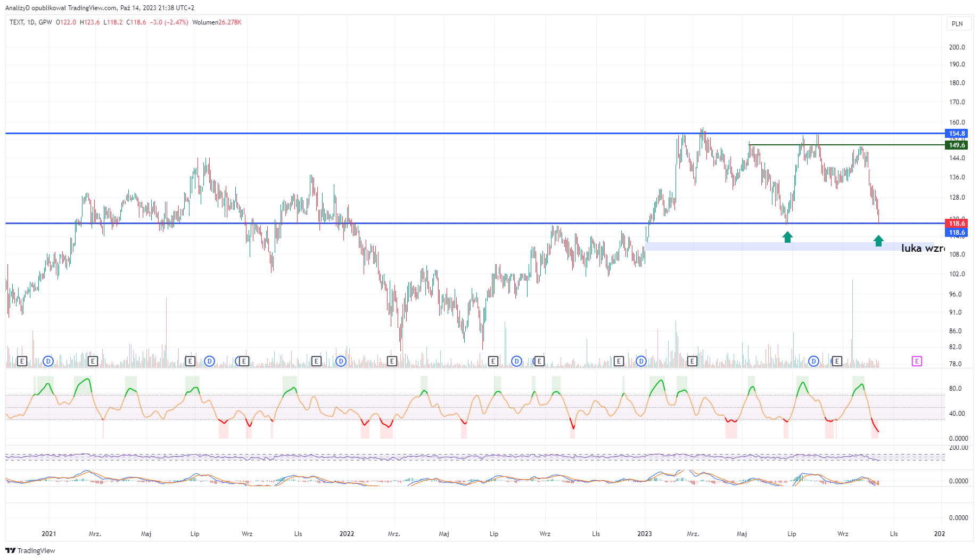This screenshot has height=560, width=979.
Task: Click the 'luka wzr' text annotation
Action: coord(923,248)
